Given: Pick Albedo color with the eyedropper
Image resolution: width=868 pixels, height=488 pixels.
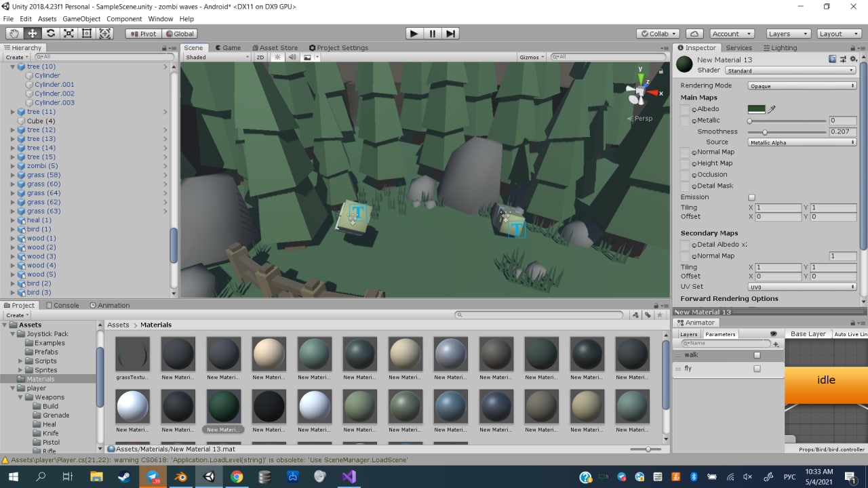Looking at the screenshot, I should pyautogui.click(x=772, y=108).
